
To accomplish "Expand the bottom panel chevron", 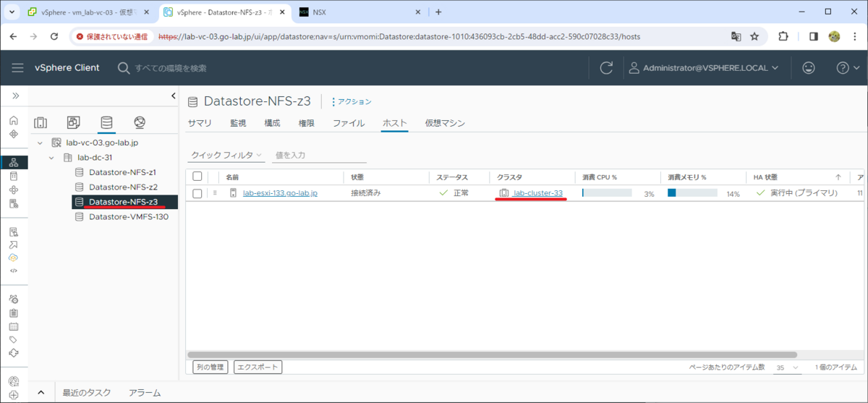I will pos(41,393).
